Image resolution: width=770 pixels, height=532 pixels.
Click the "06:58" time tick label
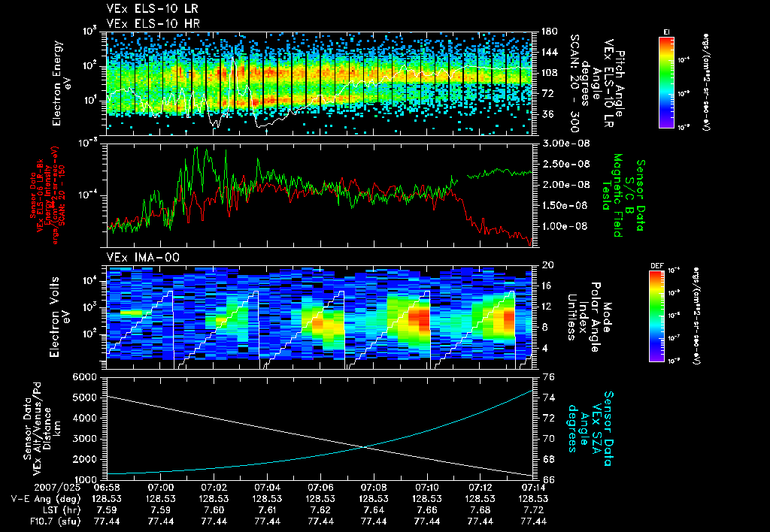[x=107, y=488]
